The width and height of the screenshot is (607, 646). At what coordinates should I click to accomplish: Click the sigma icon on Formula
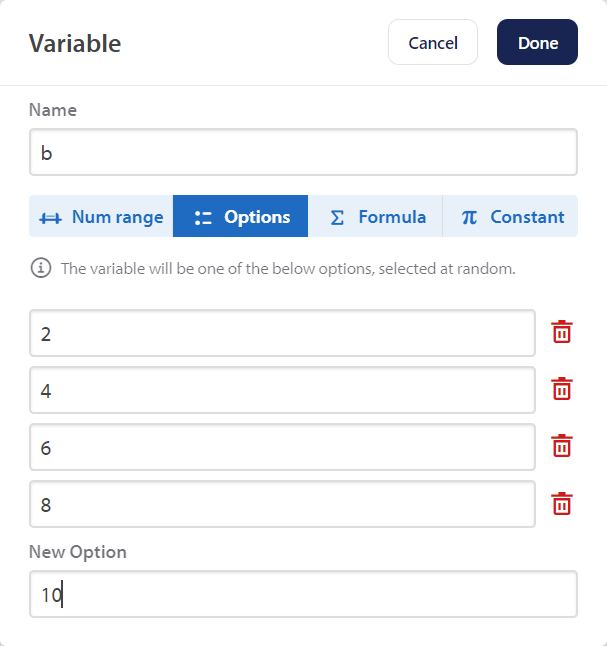tap(338, 217)
